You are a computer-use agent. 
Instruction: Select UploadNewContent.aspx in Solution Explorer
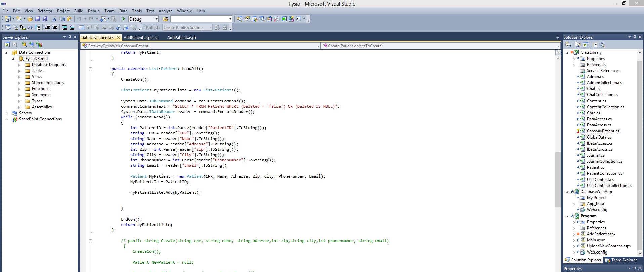[609, 246]
